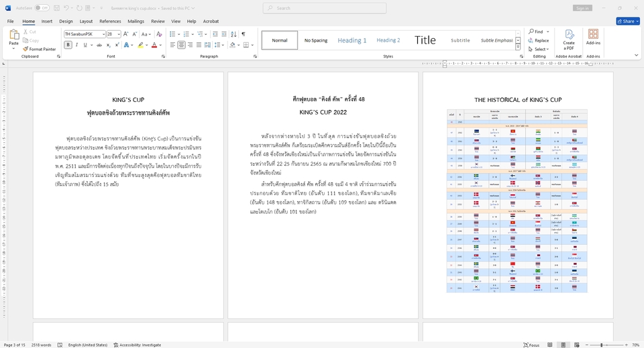Click 70% zoom level indicator
The width and height of the screenshot is (644, 348).
[x=636, y=345]
